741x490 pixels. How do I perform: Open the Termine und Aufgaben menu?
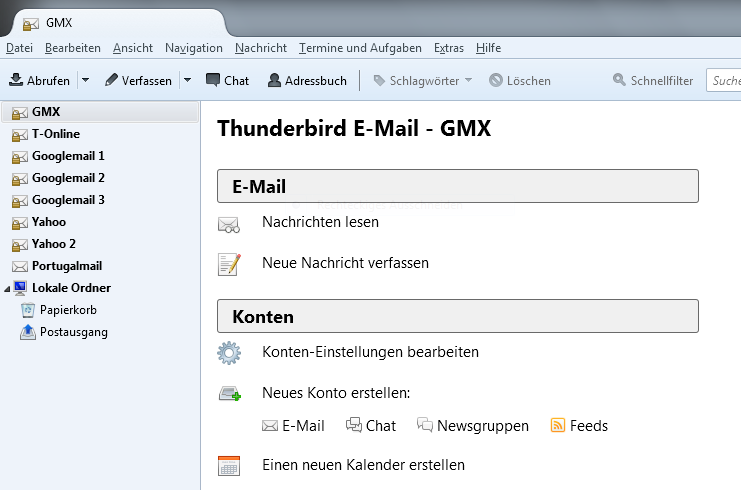[x=360, y=48]
